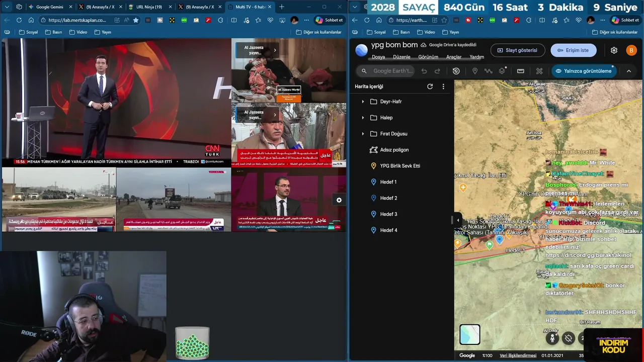
Task: Click the Pegman street view icon on map
Action: pyautogui.click(x=552, y=338)
